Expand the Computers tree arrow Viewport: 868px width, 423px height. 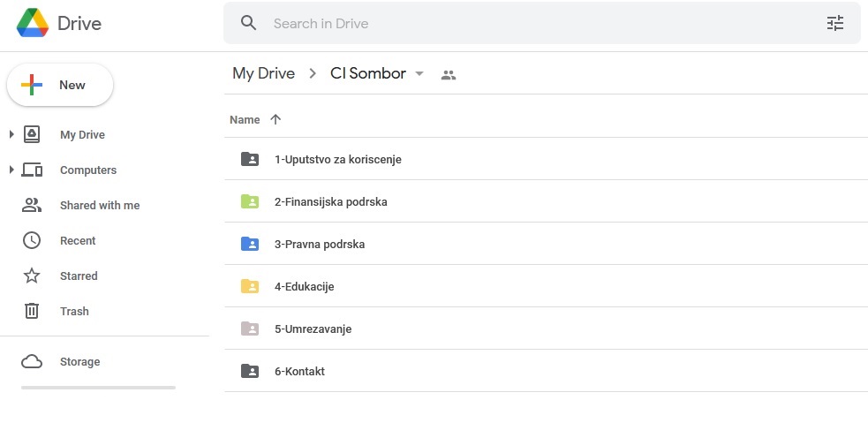[11, 170]
